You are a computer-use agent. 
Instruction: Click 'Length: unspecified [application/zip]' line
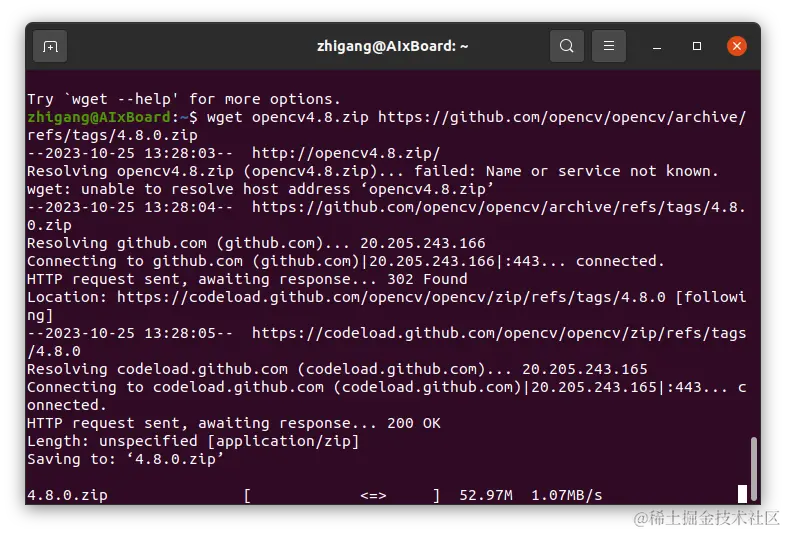click(193, 442)
